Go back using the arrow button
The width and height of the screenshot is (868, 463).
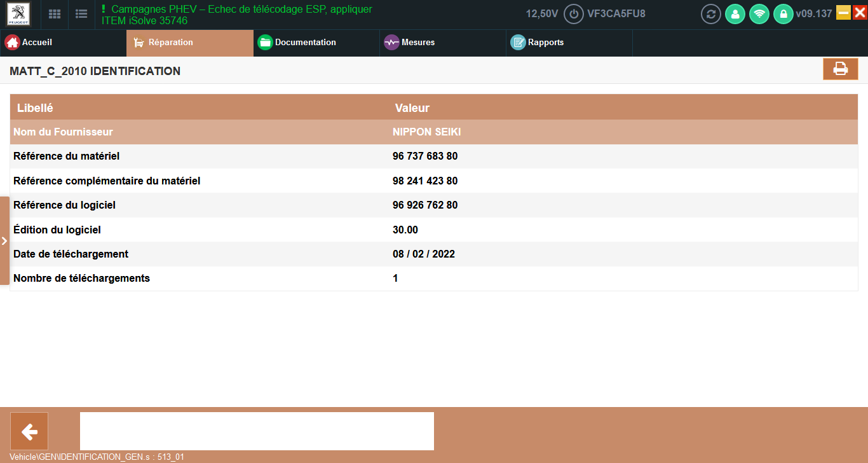pyautogui.click(x=29, y=432)
